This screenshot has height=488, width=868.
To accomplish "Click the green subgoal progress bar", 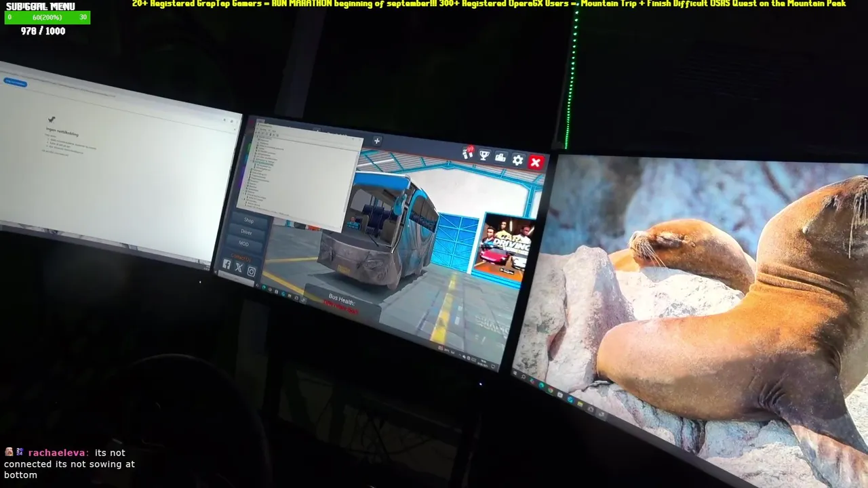I will 47,17.
